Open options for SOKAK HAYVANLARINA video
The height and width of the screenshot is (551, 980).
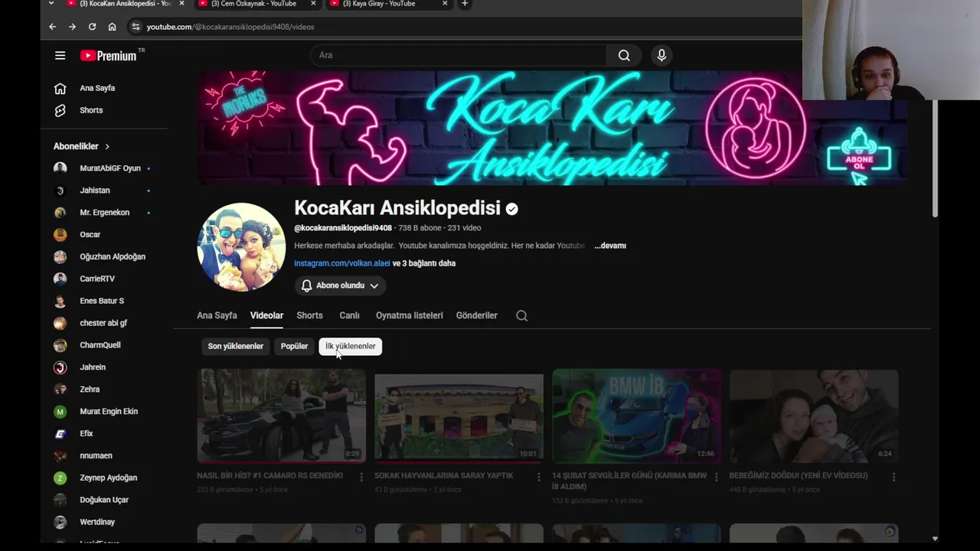click(538, 477)
